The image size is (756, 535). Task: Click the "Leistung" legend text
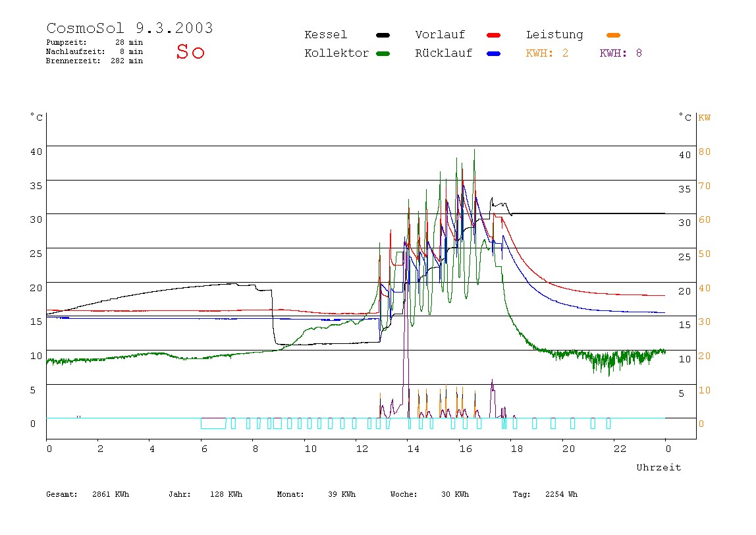pyautogui.click(x=554, y=35)
